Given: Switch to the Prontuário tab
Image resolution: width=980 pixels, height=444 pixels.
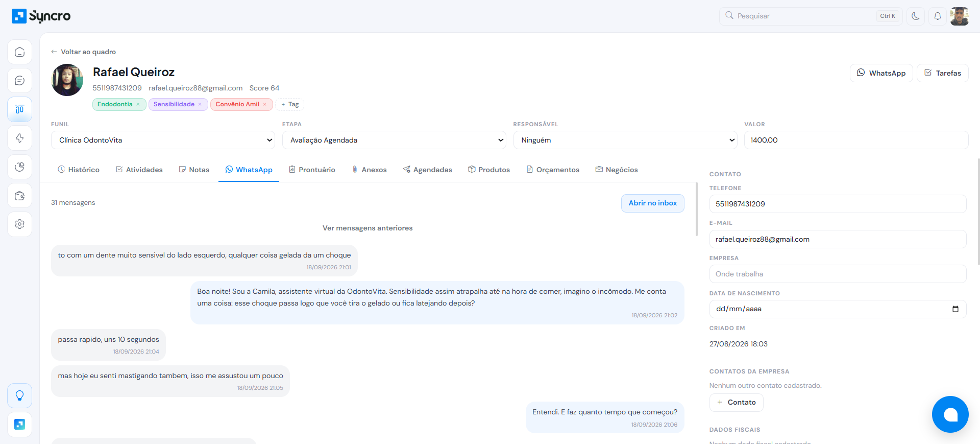Looking at the screenshot, I should 312,170.
